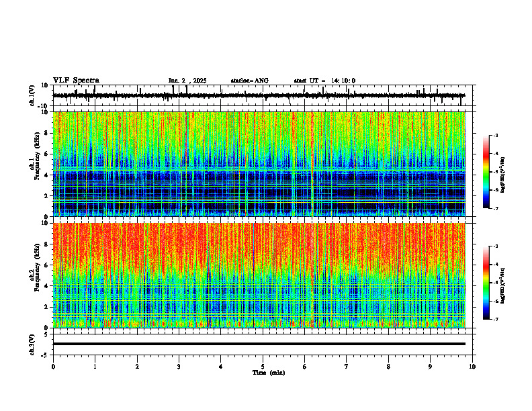Click the "-7" label on ch.1 colorbar
Screen dimensions: 532x411
[496, 208]
